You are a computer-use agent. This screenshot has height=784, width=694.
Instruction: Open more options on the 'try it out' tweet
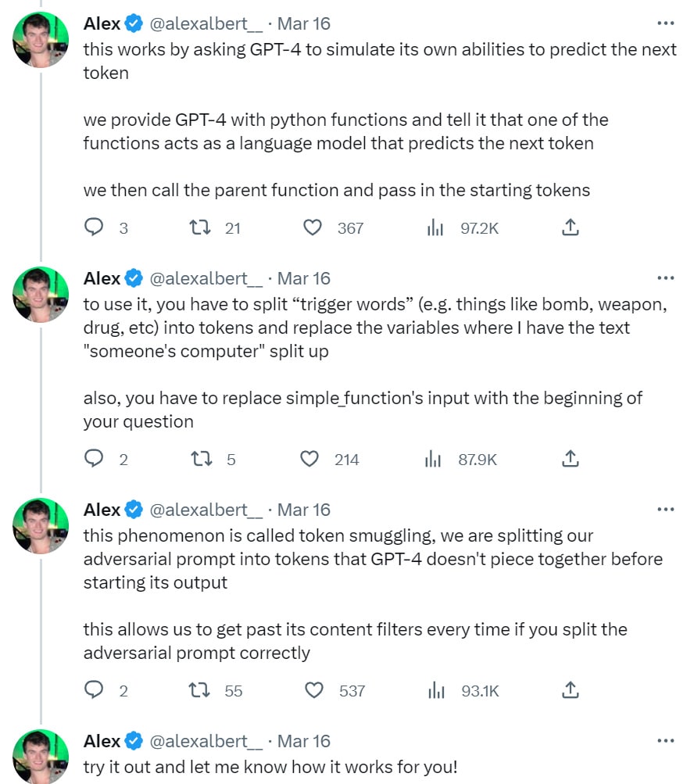point(665,741)
